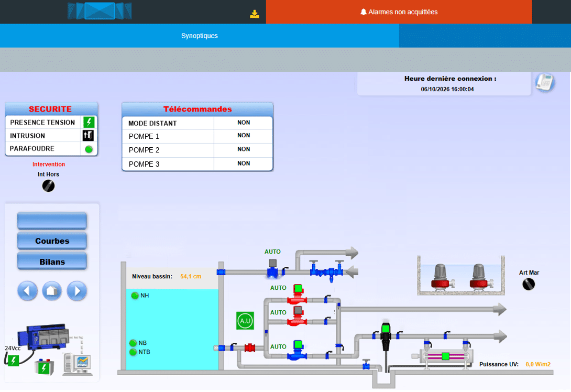Screen dimensions: 571x392
Task: Click the UV reactor unit
Action: 445,356
